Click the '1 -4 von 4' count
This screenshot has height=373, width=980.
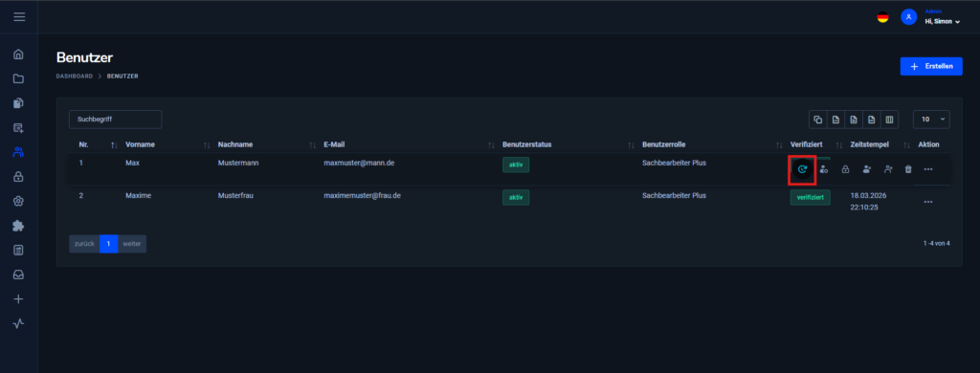[x=936, y=243]
